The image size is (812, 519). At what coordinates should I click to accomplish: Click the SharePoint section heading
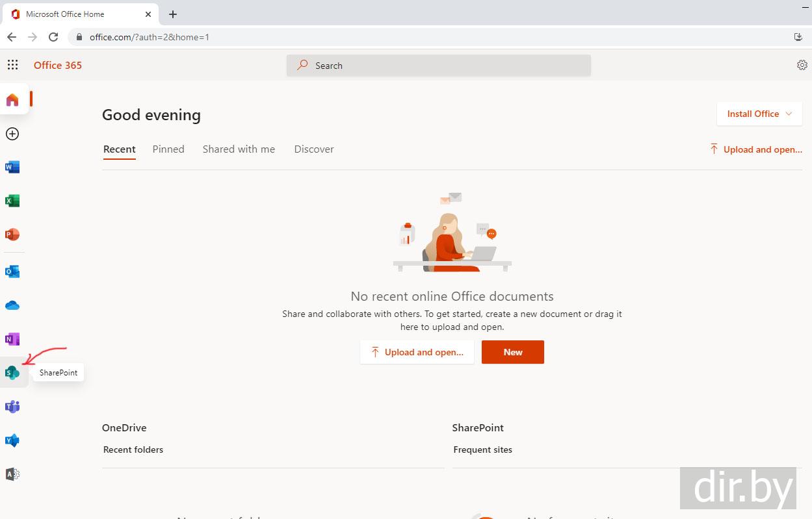(x=478, y=427)
